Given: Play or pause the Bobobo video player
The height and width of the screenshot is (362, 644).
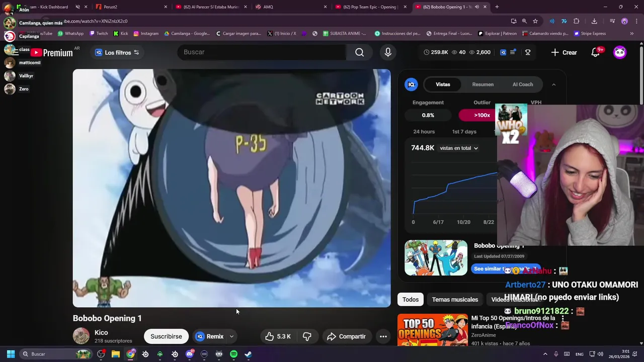Looking at the screenshot, I should pos(231,188).
